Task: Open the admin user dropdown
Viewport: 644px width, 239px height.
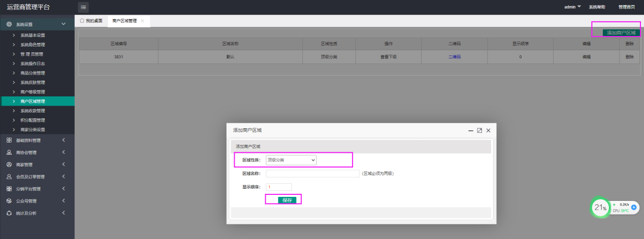Action: [x=572, y=7]
